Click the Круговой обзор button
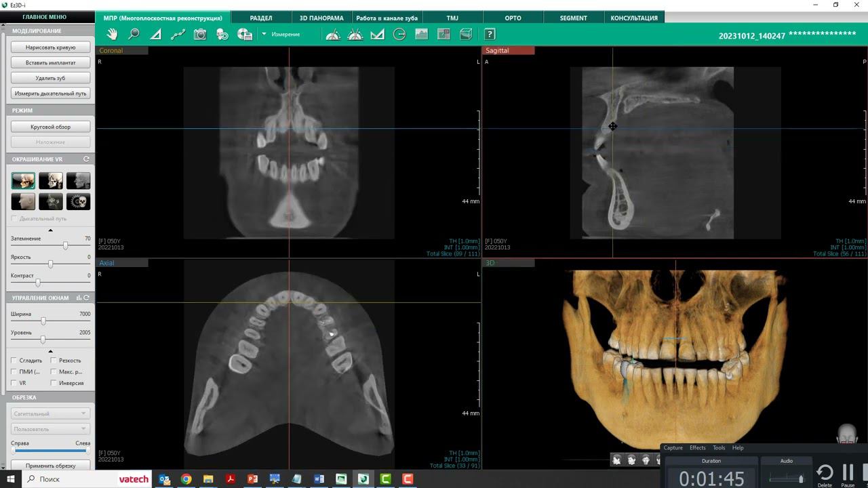 (x=50, y=127)
